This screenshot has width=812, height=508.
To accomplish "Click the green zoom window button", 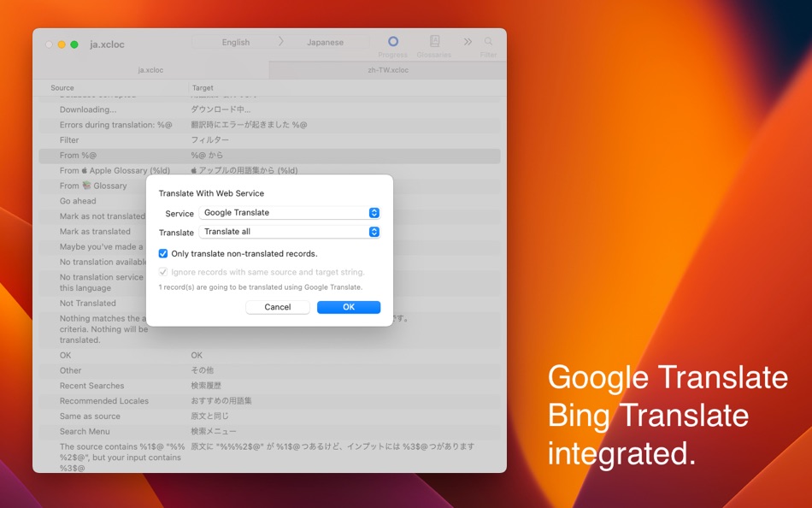I will click(74, 44).
